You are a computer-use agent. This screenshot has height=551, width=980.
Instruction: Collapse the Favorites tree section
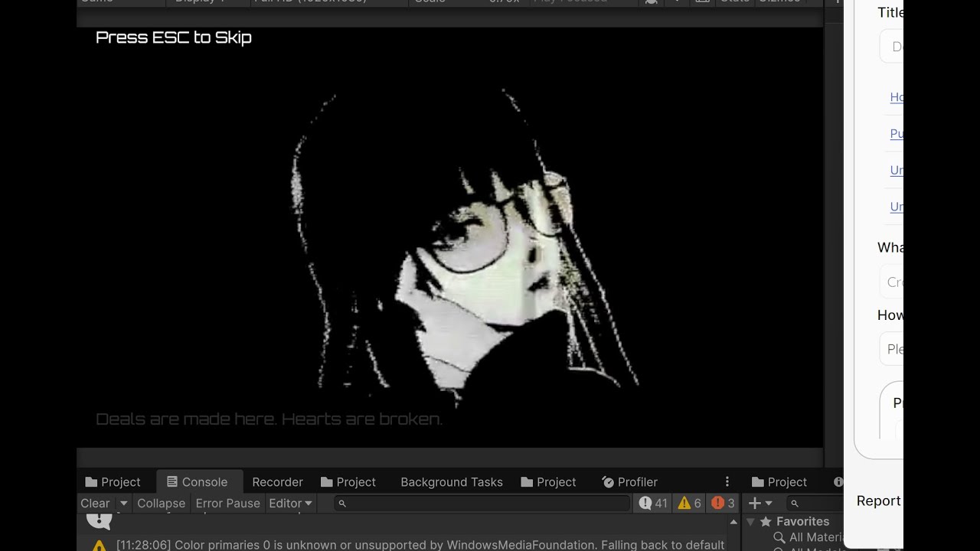point(751,522)
